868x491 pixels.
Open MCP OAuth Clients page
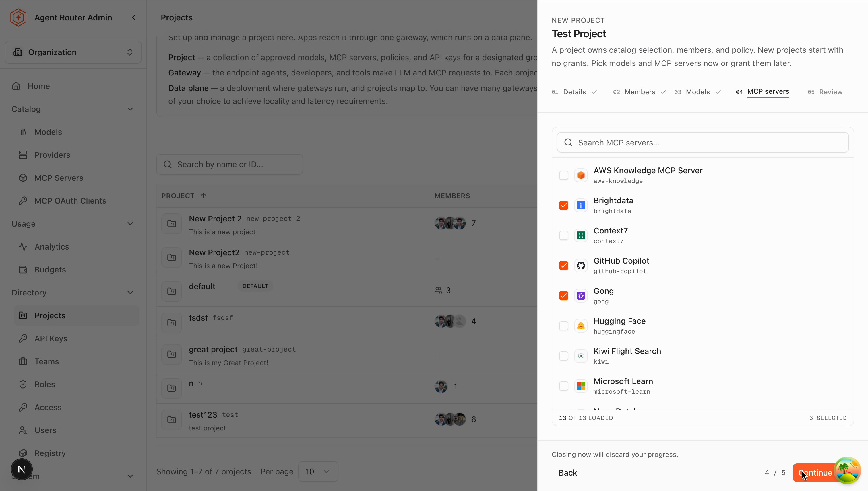pos(70,201)
